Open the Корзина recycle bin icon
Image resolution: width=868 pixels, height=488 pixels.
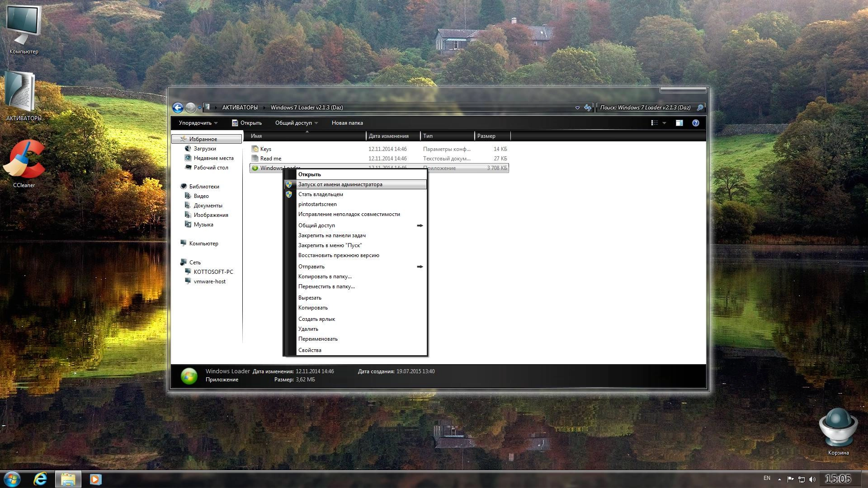(x=838, y=432)
